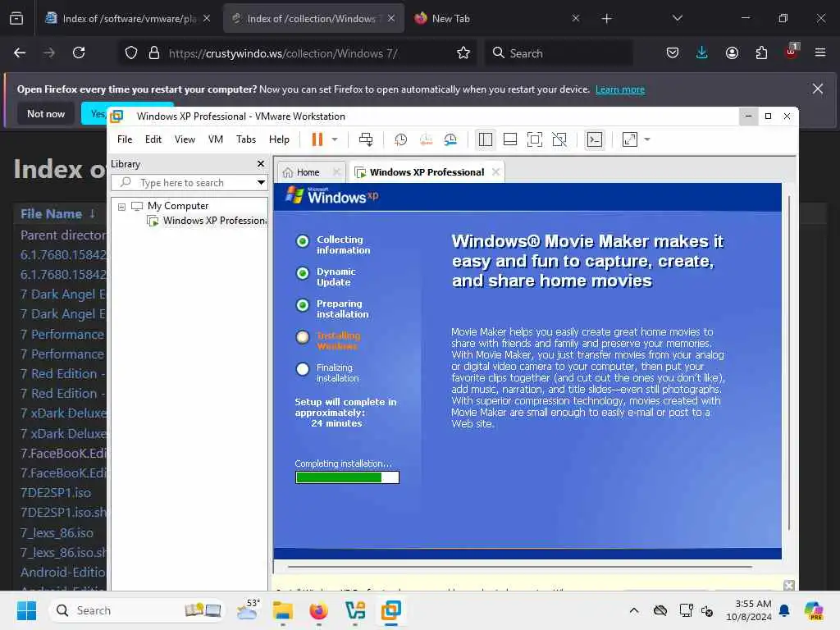Select My Computer in the Library tree
840x630 pixels.
[x=178, y=206]
